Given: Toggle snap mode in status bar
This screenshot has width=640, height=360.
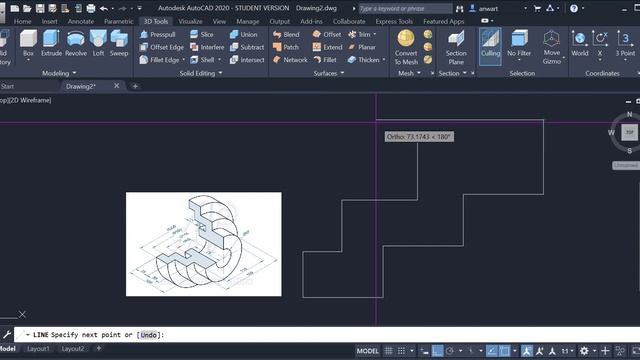Looking at the screenshot, I should coord(401,351).
